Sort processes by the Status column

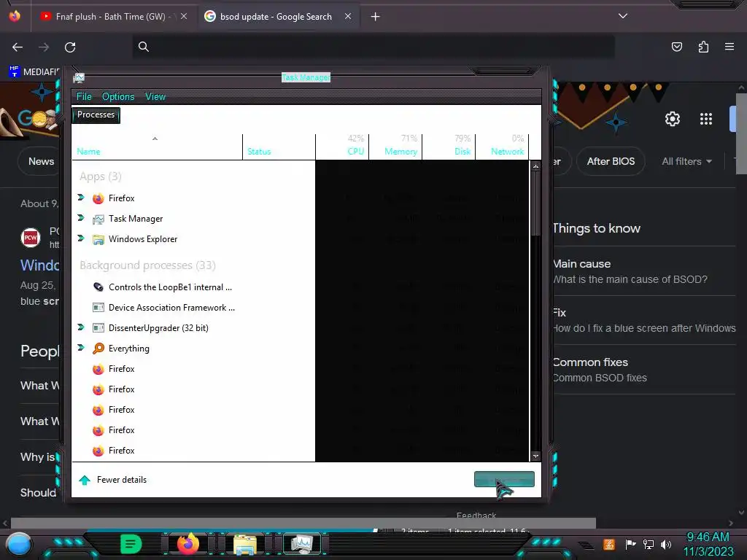[x=279, y=147]
